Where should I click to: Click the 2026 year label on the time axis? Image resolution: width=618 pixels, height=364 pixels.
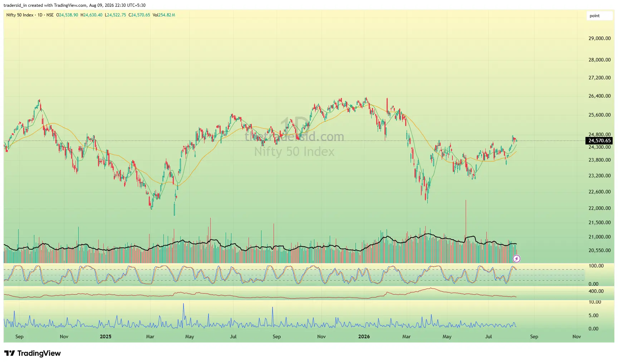[364, 336]
